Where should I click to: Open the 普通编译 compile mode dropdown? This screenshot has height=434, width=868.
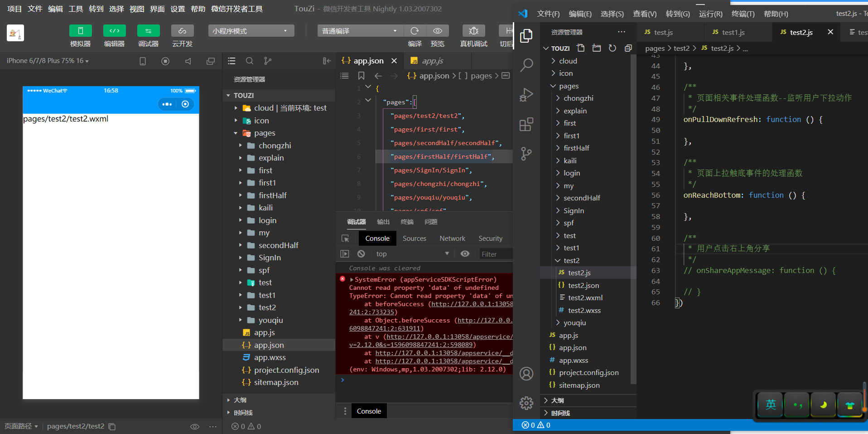click(x=361, y=31)
